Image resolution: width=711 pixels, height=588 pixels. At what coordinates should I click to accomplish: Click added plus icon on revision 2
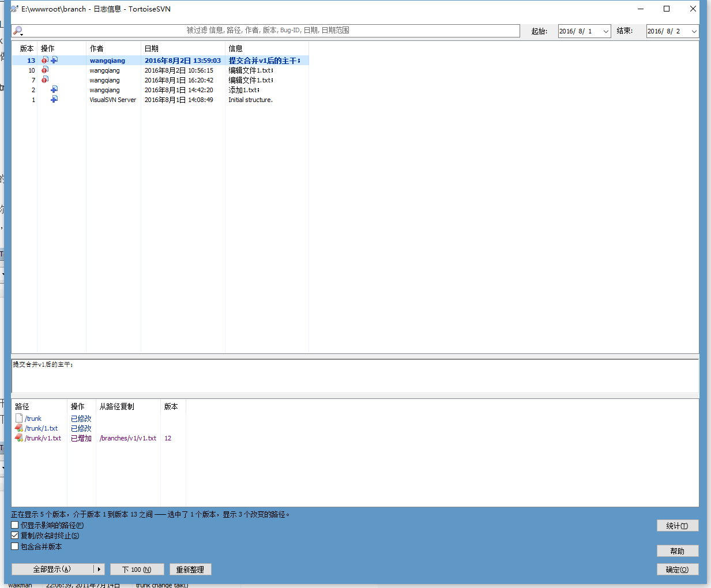coord(54,89)
